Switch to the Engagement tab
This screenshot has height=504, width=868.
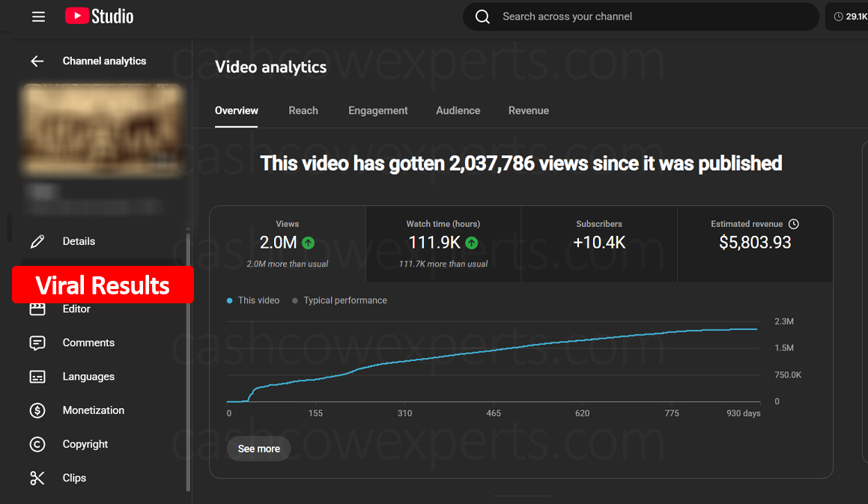point(377,110)
